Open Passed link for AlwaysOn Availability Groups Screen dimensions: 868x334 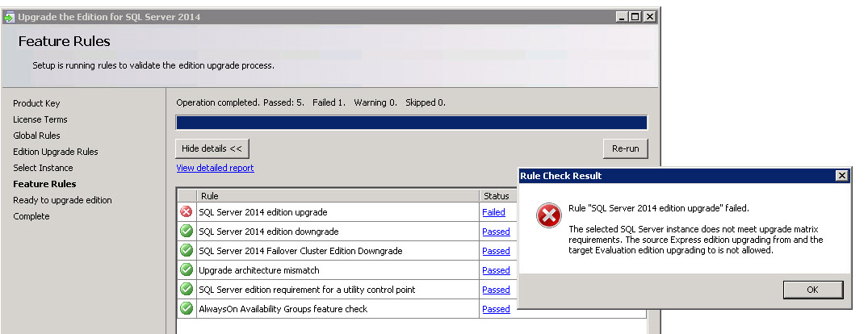pos(496,309)
